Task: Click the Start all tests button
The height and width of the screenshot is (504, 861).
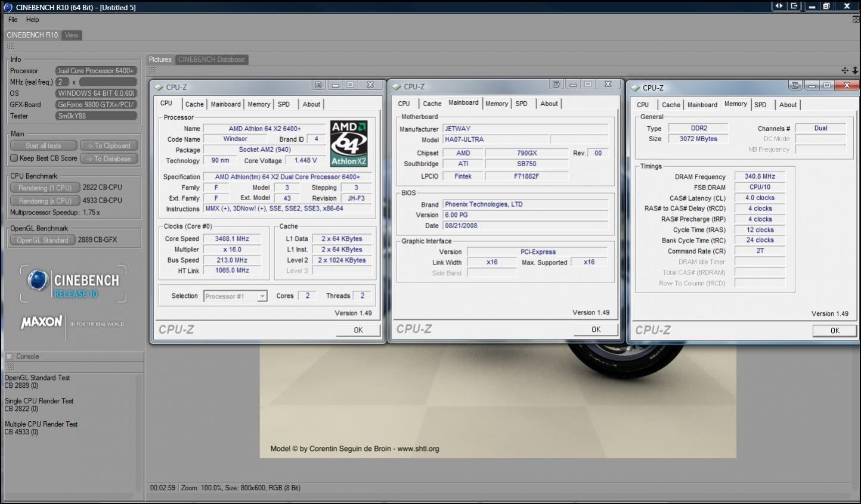Action: tap(44, 145)
